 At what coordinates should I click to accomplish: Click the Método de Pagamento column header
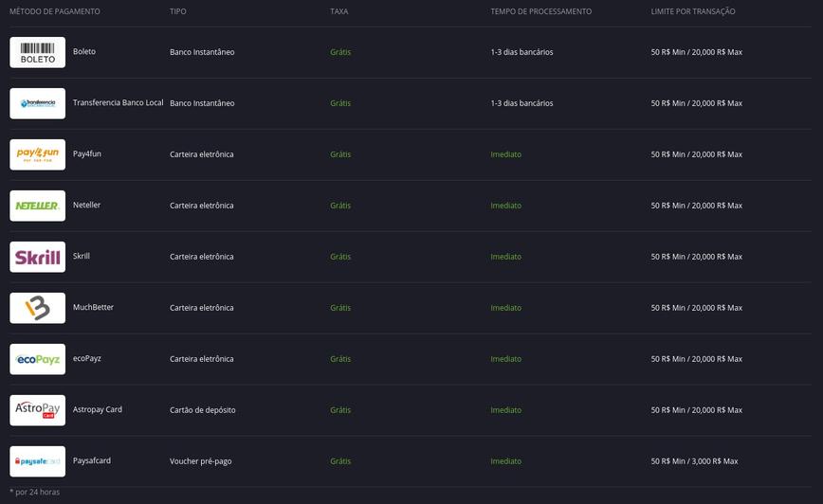coord(55,11)
